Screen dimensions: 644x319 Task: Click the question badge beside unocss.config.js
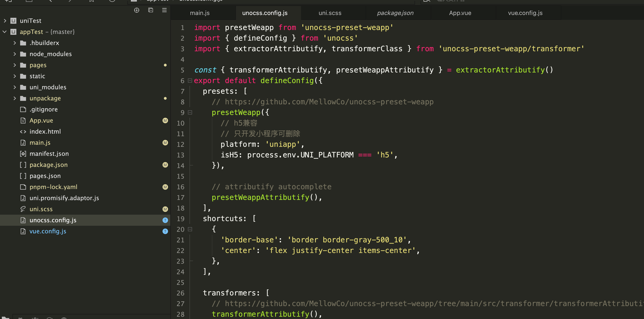(x=165, y=220)
